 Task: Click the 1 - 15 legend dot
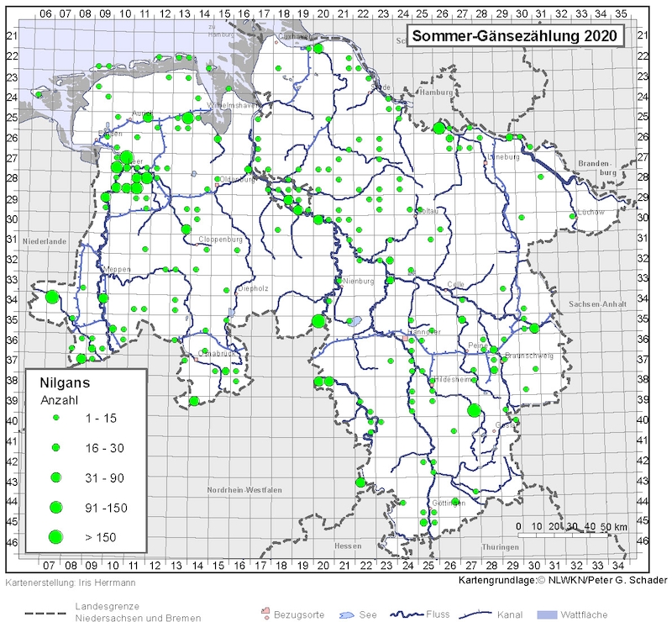(56, 418)
